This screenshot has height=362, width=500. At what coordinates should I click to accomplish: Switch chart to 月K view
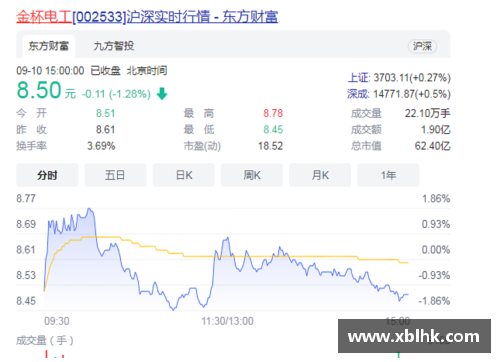320,175
